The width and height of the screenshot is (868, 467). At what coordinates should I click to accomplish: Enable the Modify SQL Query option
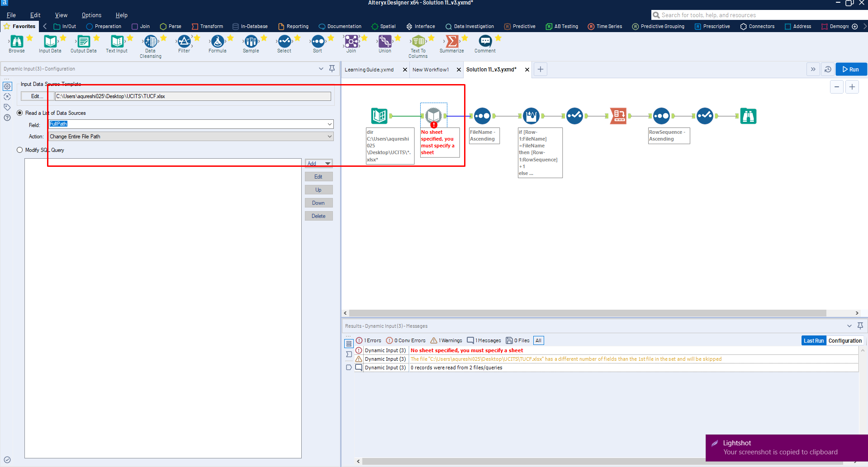(x=20, y=150)
